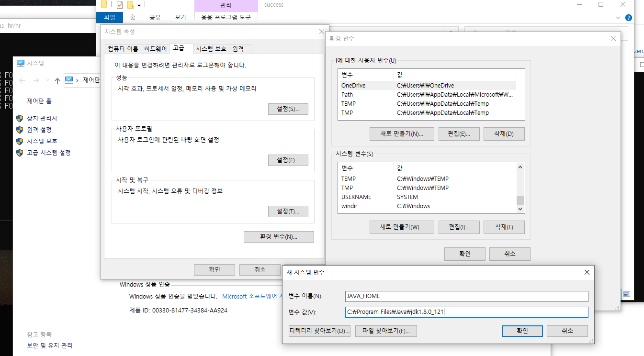The width and height of the screenshot is (644, 356).
Task: Click 확인 in the 시스템 속성 dialog
Action: click(215, 270)
